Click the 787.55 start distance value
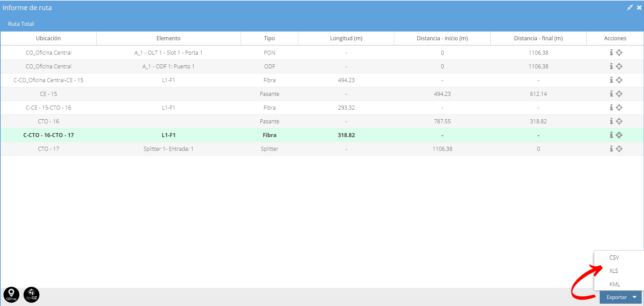 tap(442, 121)
